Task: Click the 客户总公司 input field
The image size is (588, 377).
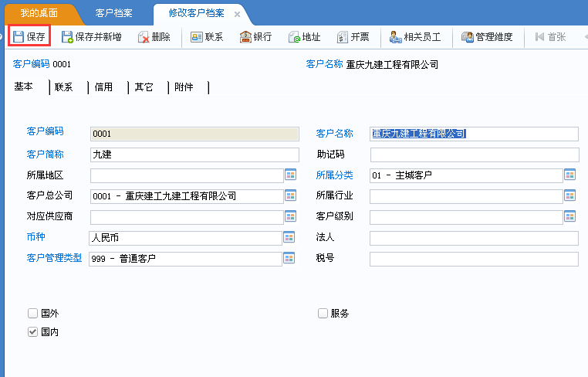Action: 187,196
